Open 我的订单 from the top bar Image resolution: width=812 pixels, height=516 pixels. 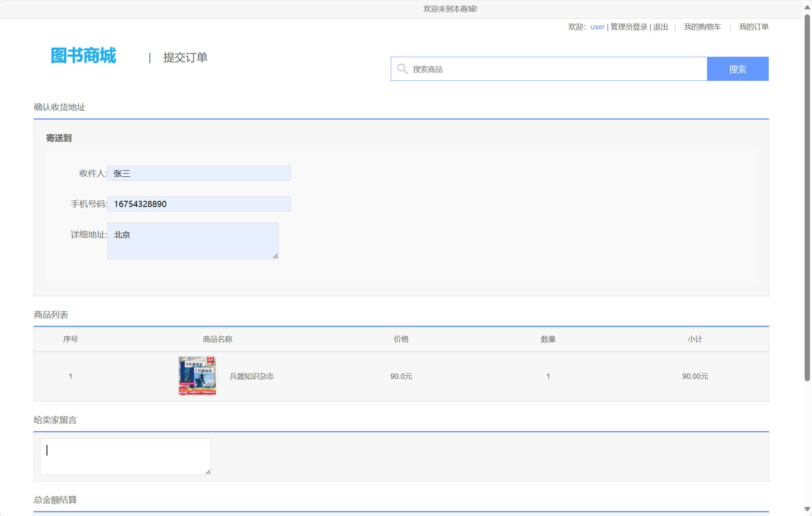[753, 27]
